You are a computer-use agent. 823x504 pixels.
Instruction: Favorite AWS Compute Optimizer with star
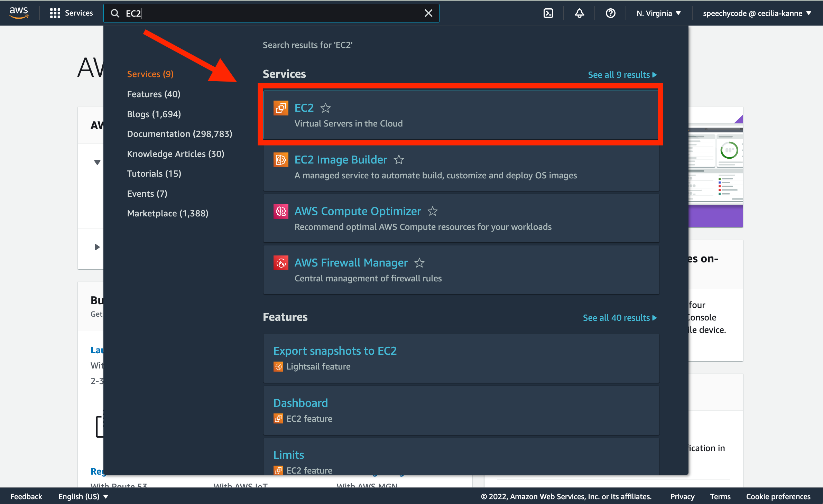click(x=433, y=211)
